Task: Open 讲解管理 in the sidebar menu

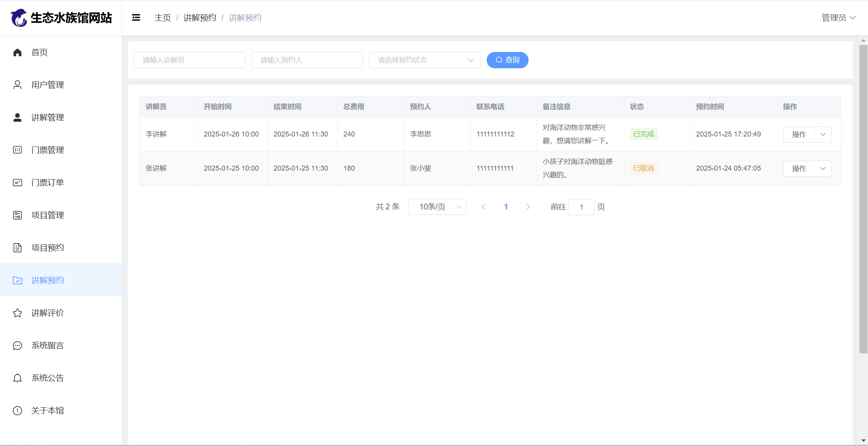Action: pyautogui.click(x=48, y=118)
